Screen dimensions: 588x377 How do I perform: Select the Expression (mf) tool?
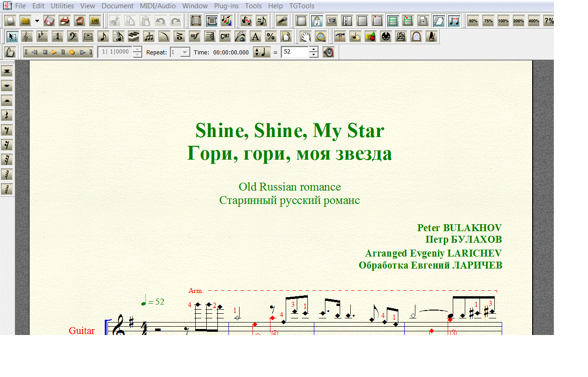coord(194,36)
